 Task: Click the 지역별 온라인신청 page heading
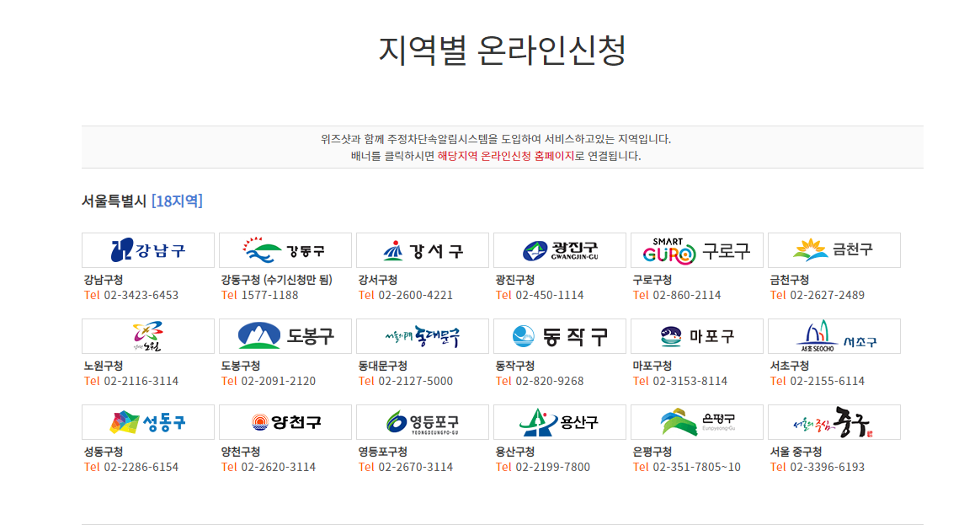[x=503, y=50]
